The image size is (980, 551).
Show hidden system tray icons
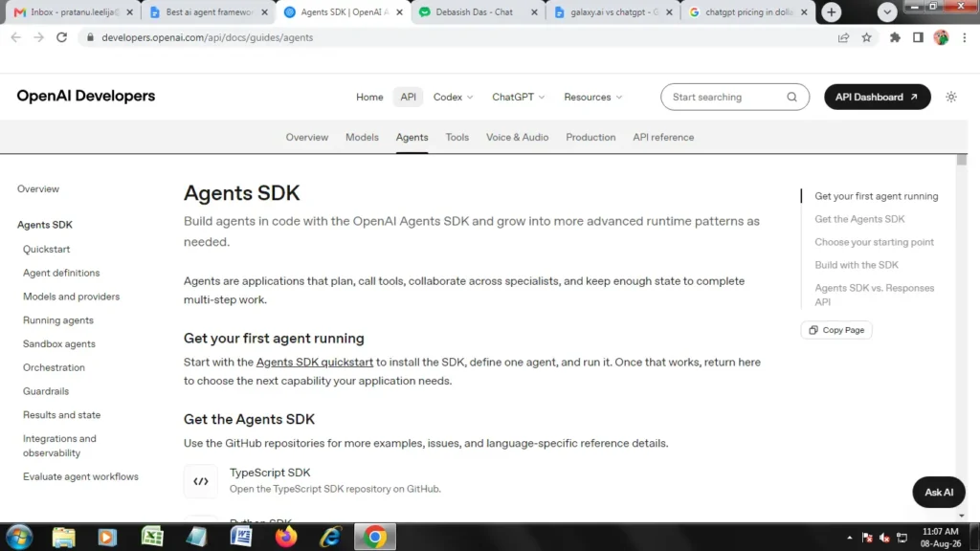pos(850,538)
